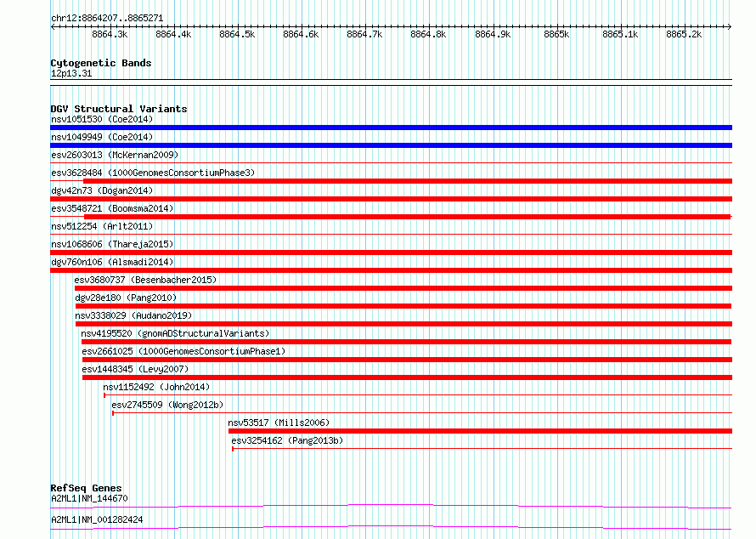Click the chr12:8864207..8865271 coordinate label
Viewport: 756px width, 539px height.
107,19
